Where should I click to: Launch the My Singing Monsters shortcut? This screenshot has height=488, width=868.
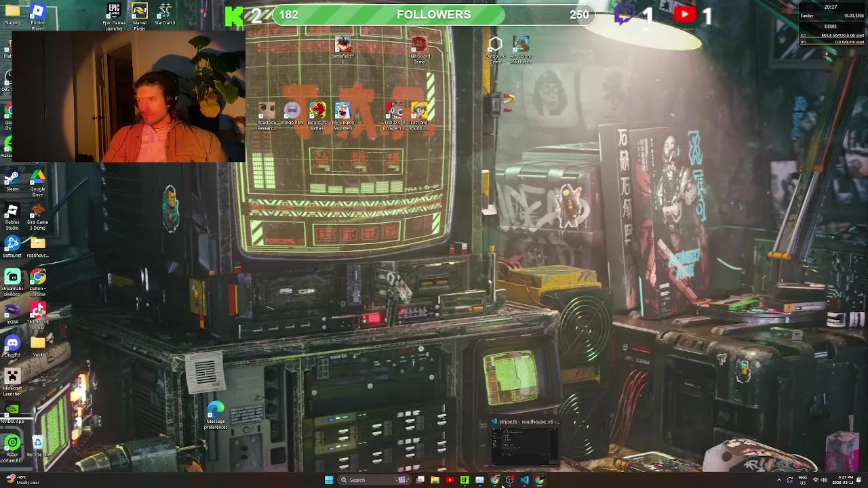point(342,116)
